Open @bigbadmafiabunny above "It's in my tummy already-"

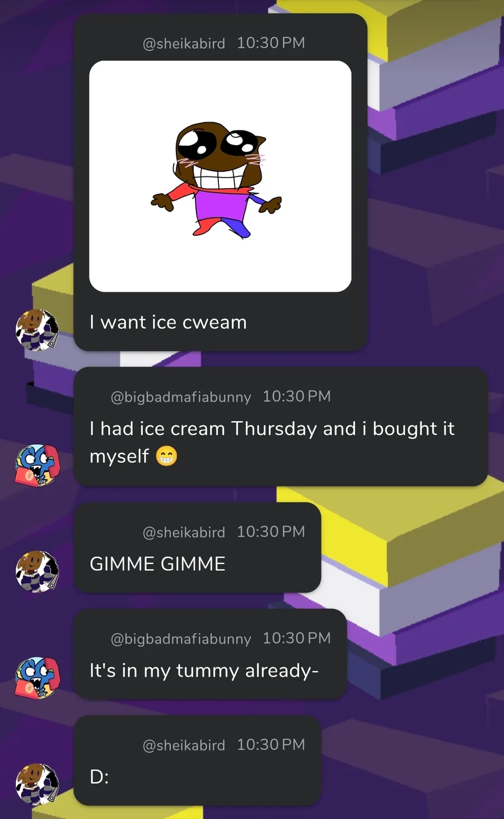[x=181, y=639]
